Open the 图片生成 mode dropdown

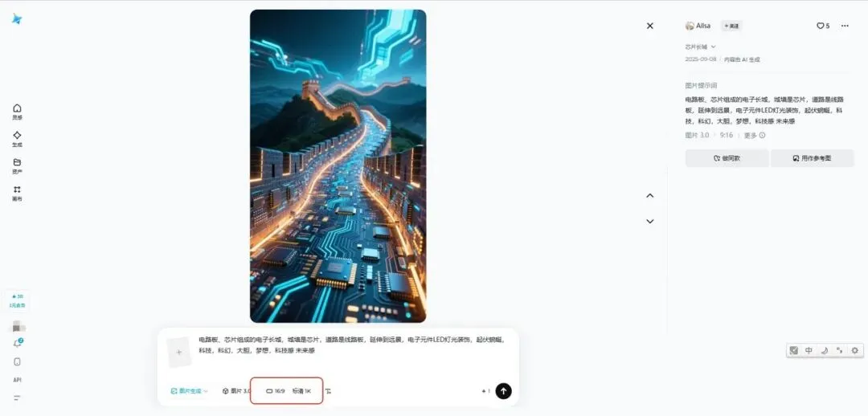(x=190, y=391)
